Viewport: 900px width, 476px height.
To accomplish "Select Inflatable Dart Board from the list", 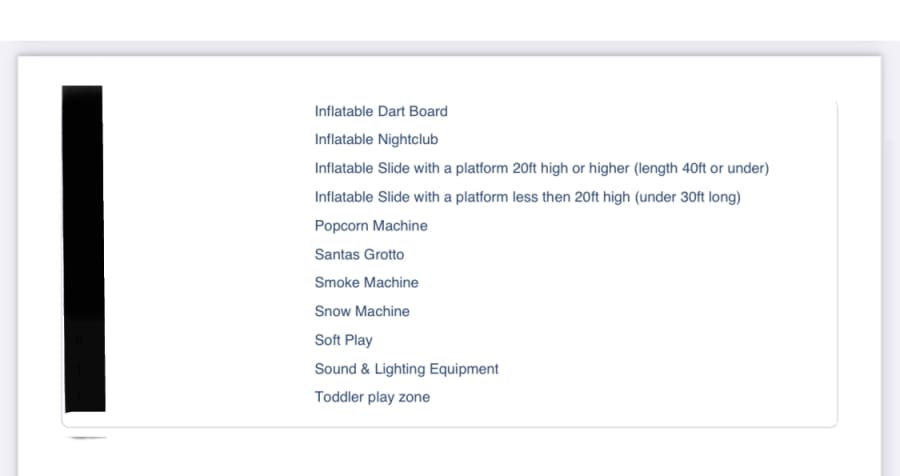I will pyautogui.click(x=381, y=111).
